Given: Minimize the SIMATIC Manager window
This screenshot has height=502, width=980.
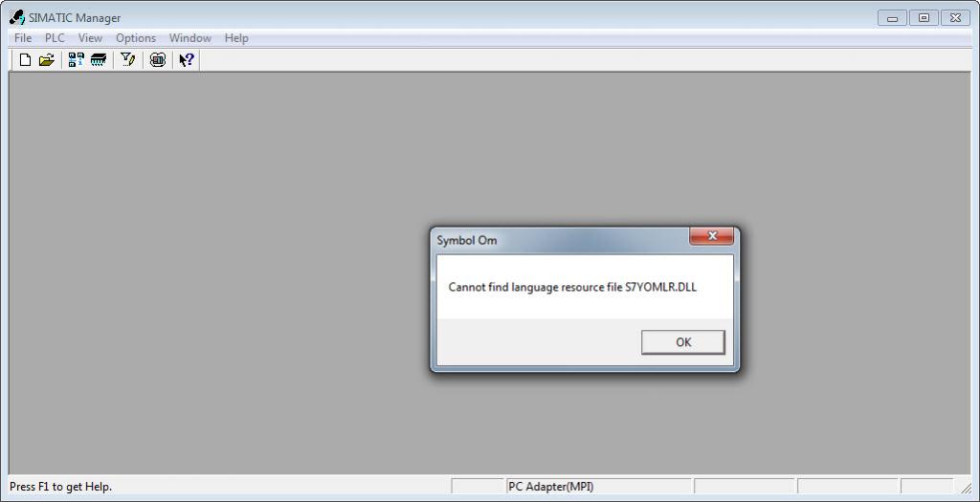Looking at the screenshot, I should 892,18.
